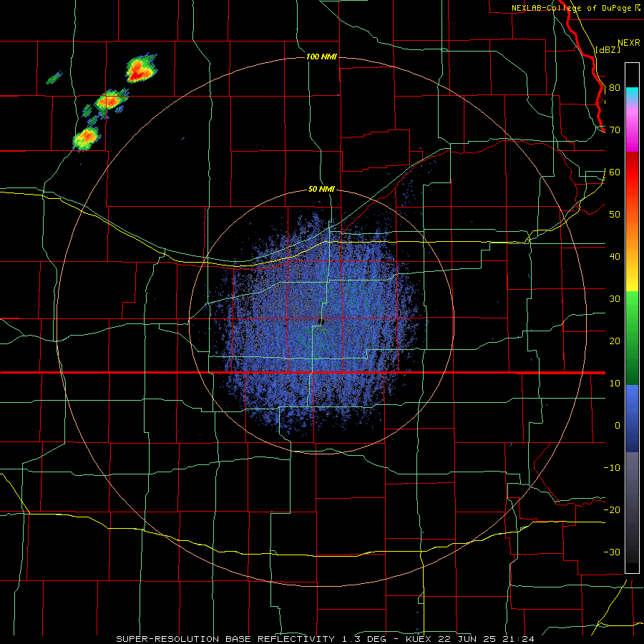This screenshot has width=644, height=644.
Task: Click the middle storm cell of the three
Action: tap(109, 101)
